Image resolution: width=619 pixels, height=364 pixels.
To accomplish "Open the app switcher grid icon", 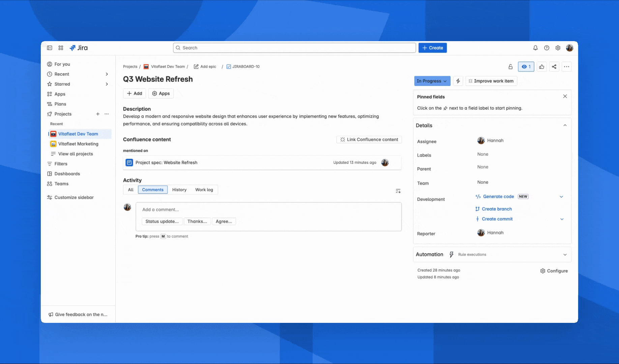I will 61,48.
